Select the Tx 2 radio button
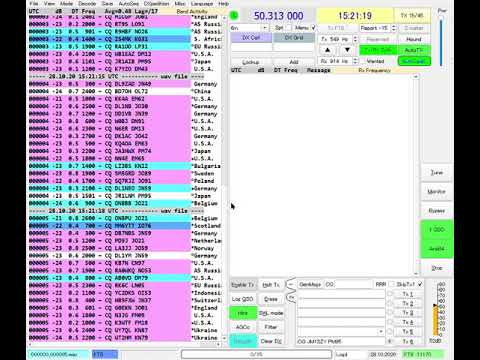The height and width of the screenshot is (360, 480). click(x=389, y=303)
